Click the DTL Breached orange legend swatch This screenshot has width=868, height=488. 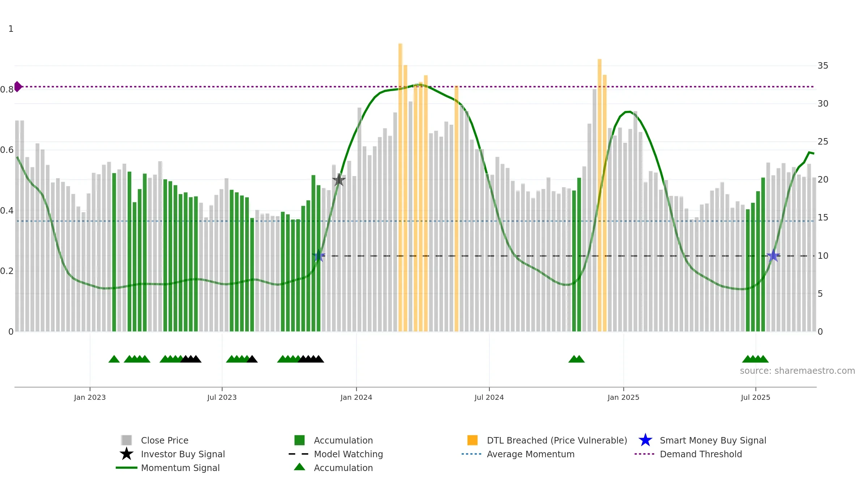tap(472, 440)
